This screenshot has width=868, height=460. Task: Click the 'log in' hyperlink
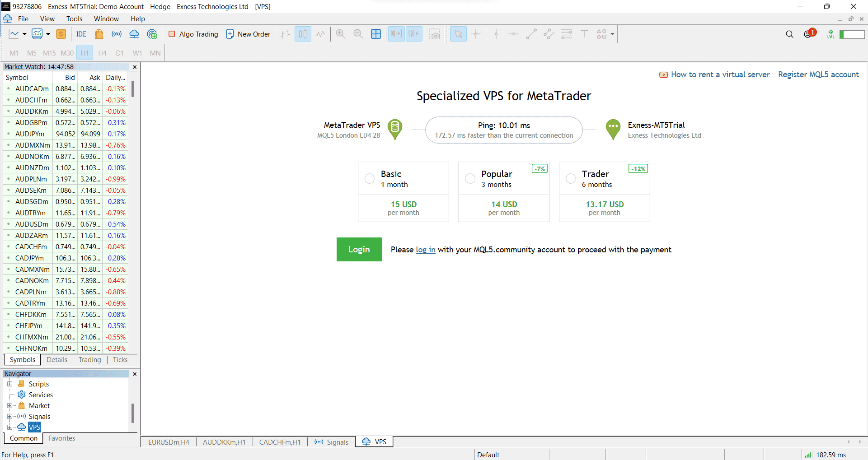[x=426, y=250]
